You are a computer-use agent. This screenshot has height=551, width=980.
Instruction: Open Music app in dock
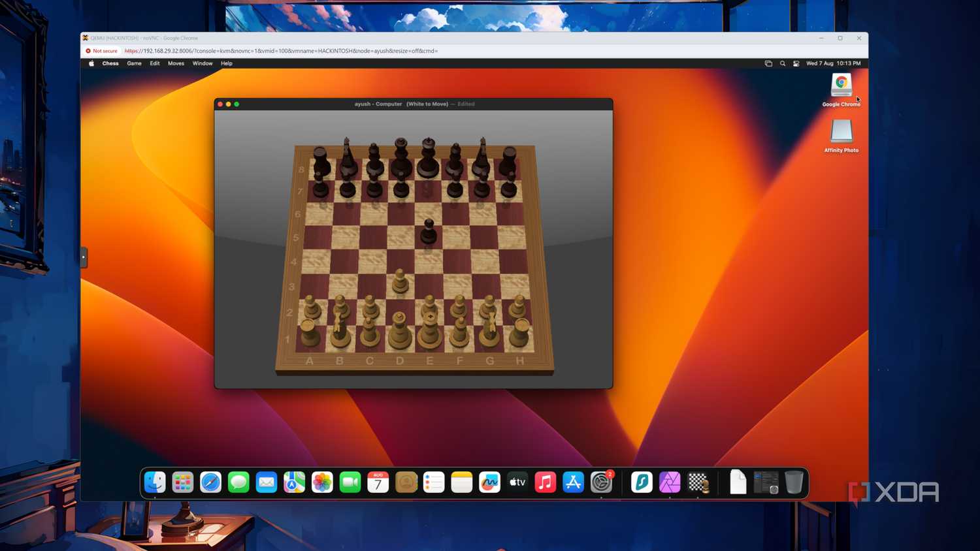pyautogui.click(x=546, y=482)
